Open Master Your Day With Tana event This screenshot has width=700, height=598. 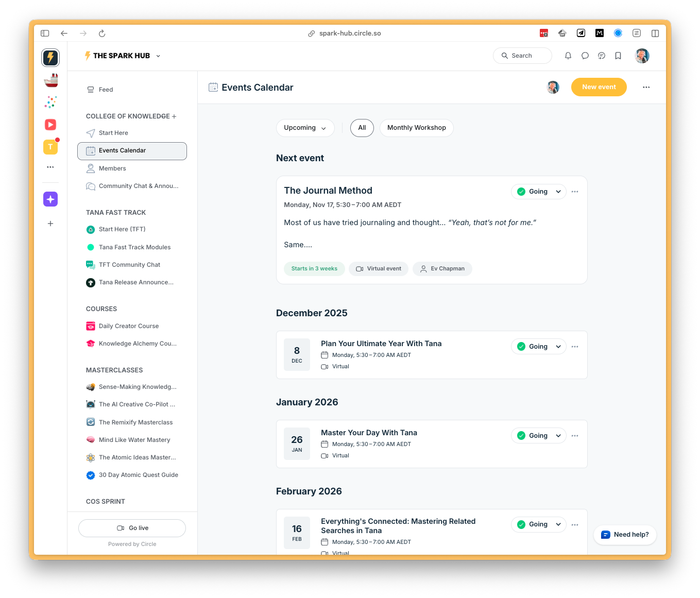[369, 433]
